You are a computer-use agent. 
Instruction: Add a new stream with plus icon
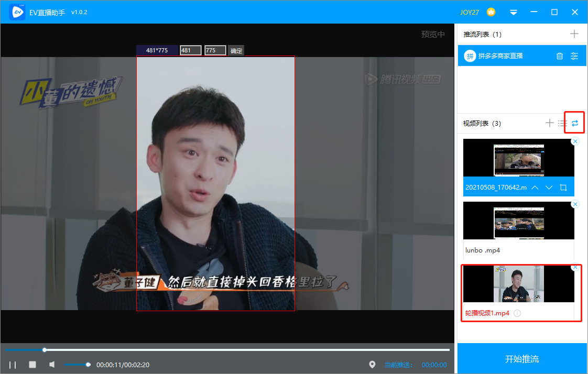574,34
